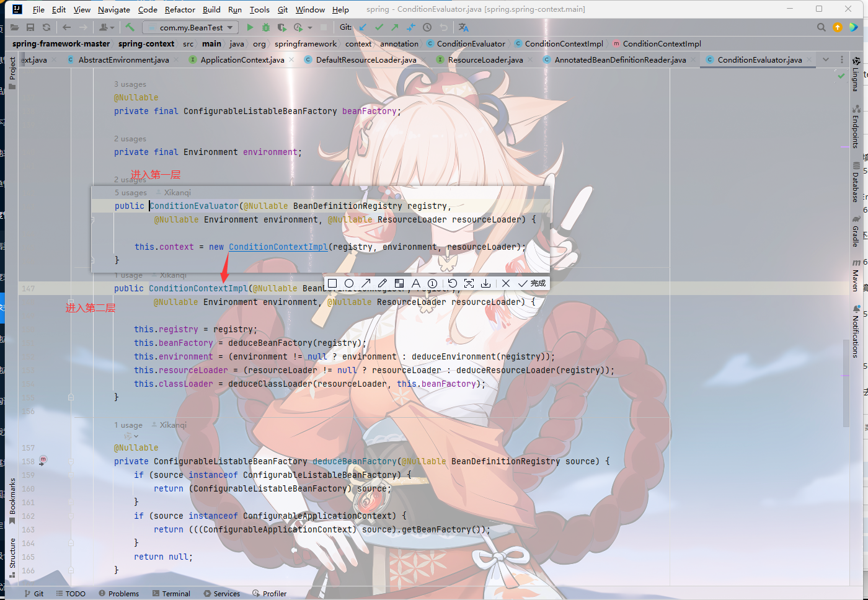
Task: Undo the last screenshot annotation
Action: [x=453, y=283]
